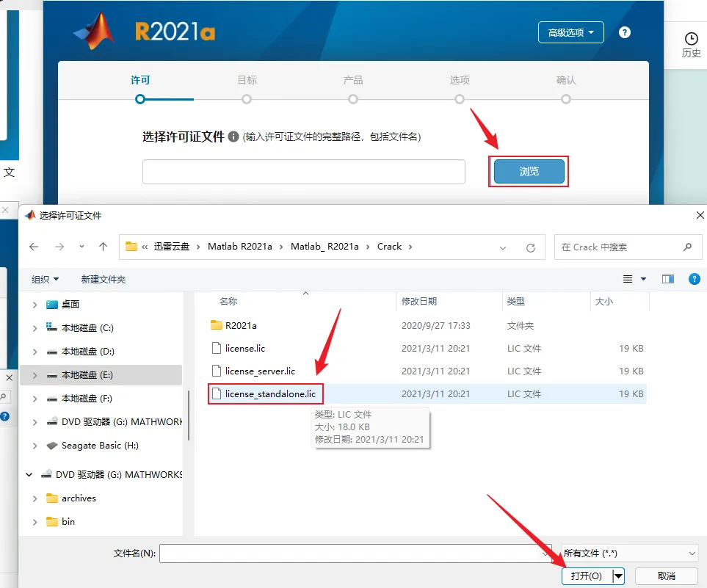The image size is (707, 588).
Task: Sort by 修改日期 column header
Action: (x=419, y=301)
